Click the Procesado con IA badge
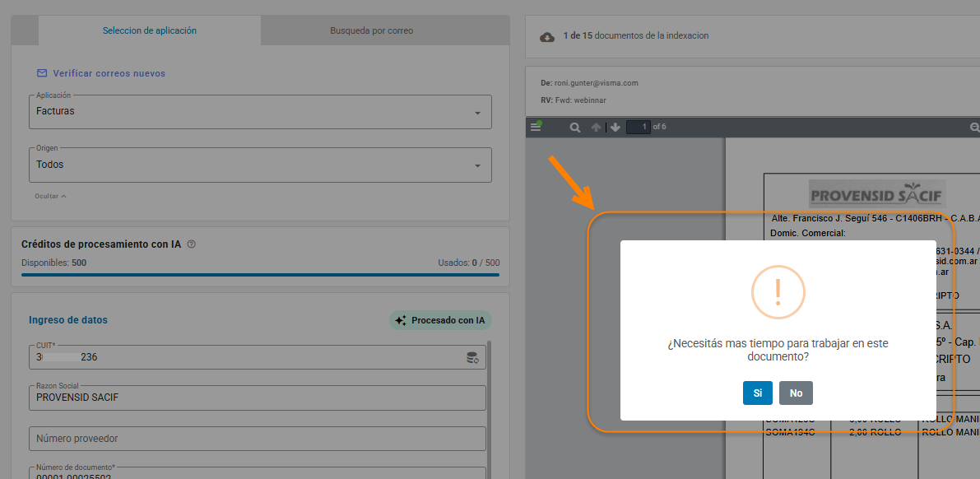980x479 pixels. (440, 320)
